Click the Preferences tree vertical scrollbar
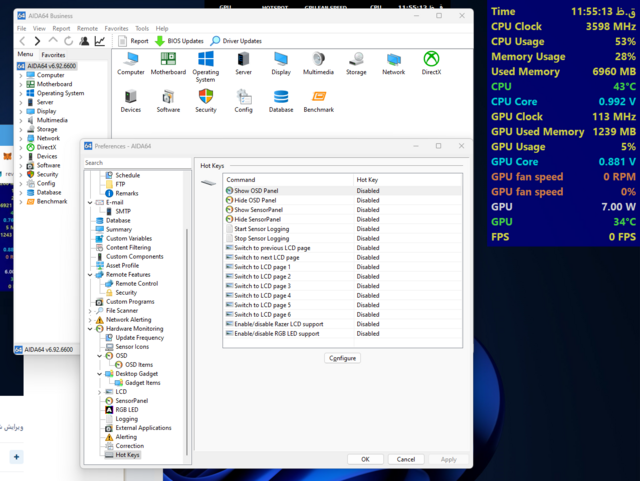The width and height of the screenshot is (640, 481). 187,342
